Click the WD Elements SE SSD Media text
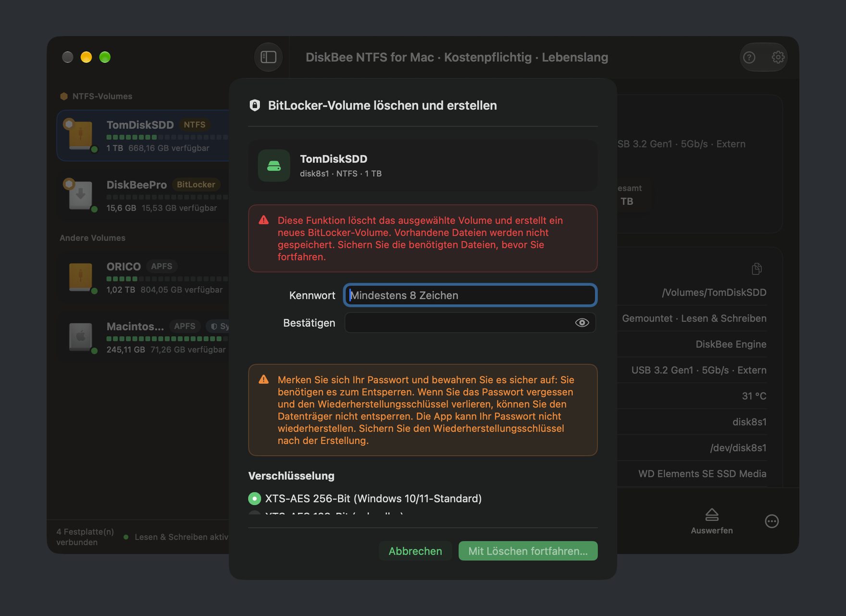Image resolution: width=846 pixels, height=616 pixels. coord(702,474)
